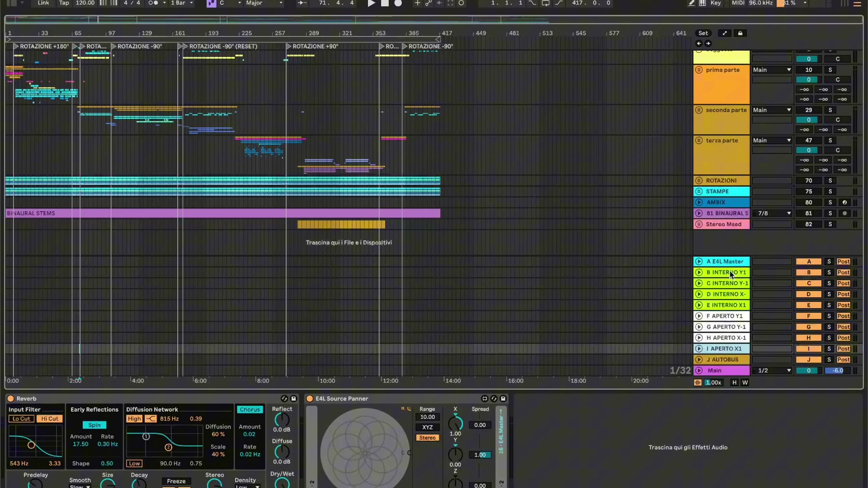Jump to next locator arrow
The width and height of the screenshot is (868, 488).
click(708, 43)
